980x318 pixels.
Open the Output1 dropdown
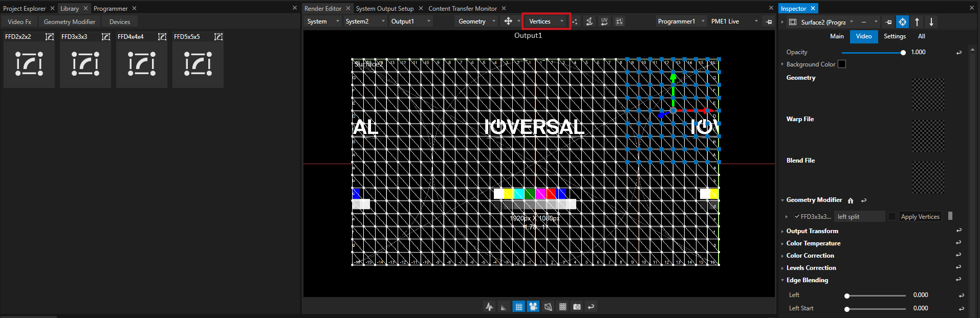(x=411, y=21)
